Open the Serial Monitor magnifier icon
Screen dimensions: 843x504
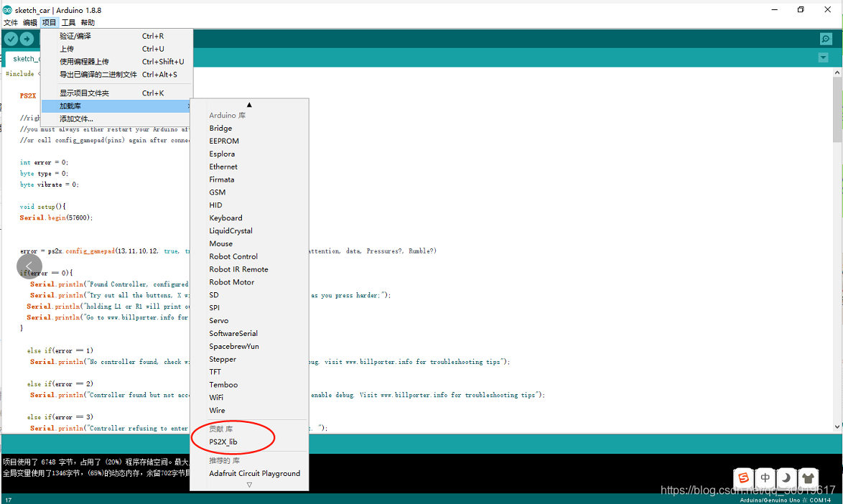[826, 39]
